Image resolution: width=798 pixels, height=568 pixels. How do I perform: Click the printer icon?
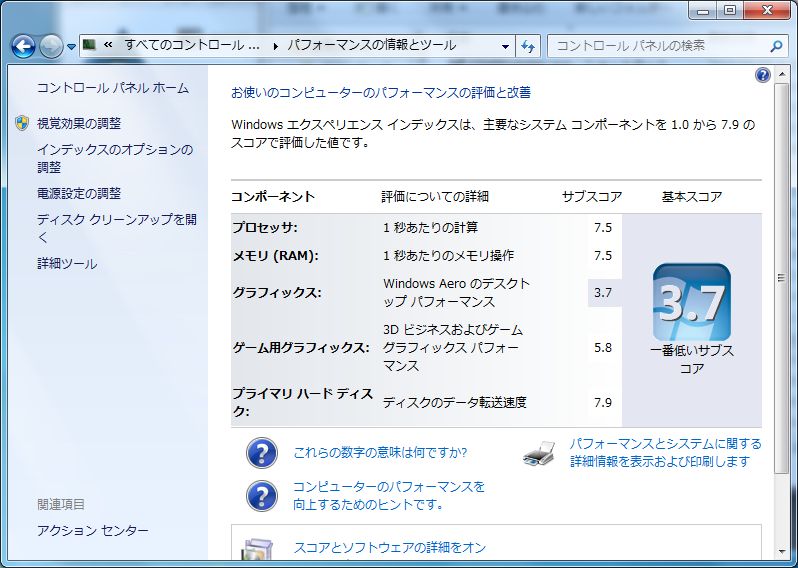[x=539, y=453]
